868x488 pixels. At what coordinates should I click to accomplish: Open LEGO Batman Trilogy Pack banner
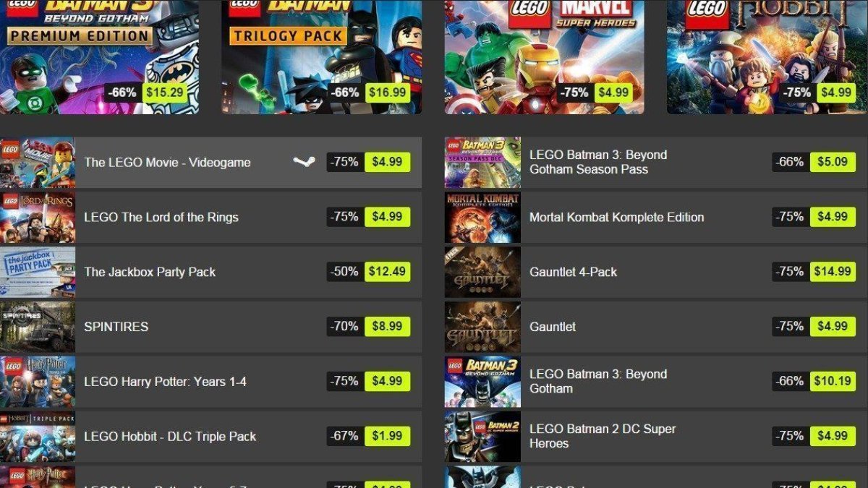pos(322,57)
